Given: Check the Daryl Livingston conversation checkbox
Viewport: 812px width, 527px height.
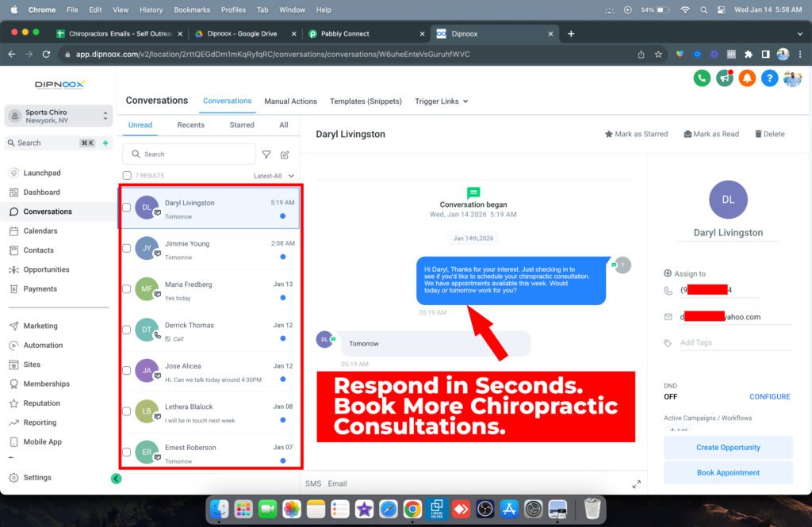Looking at the screenshot, I should pos(126,208).
